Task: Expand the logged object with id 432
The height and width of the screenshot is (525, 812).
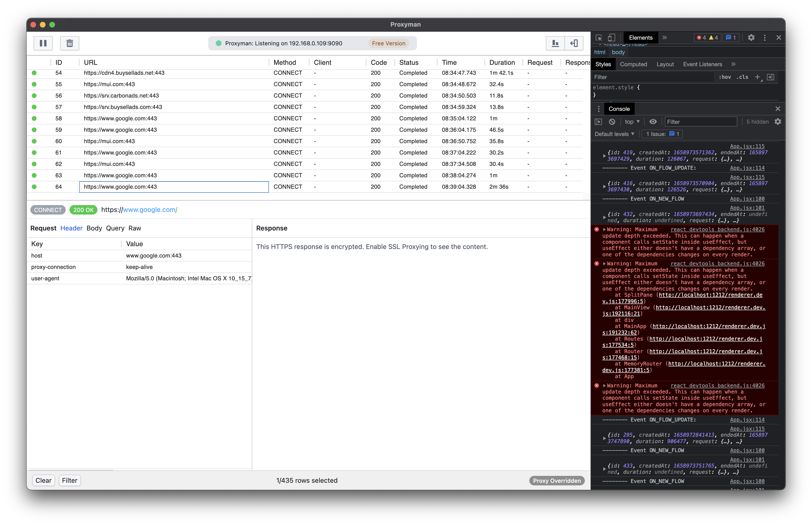Action: (x=604, y=217)
